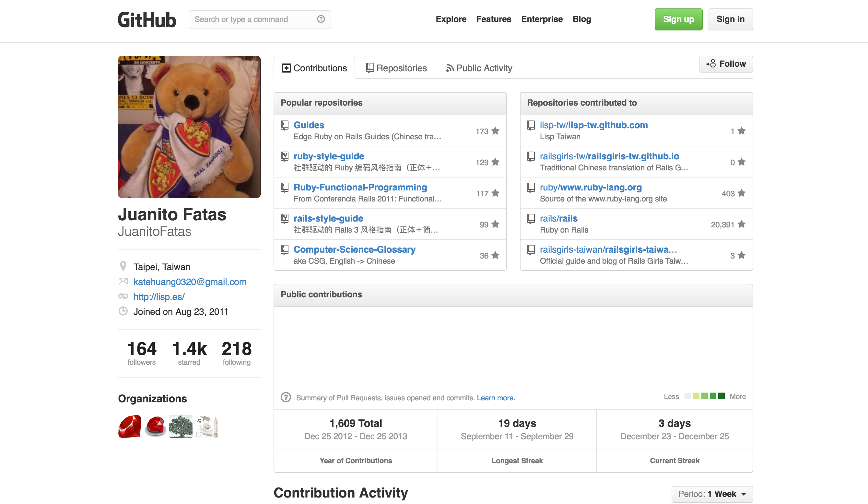Open the railsgirls-taiwan repository link
The height and width of the screenshot is (504, 868).
click(608, 249)
